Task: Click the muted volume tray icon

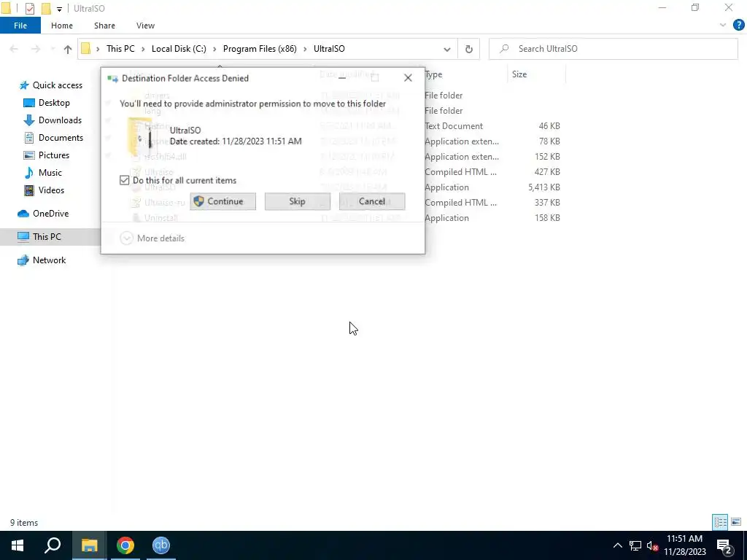Action: click(x=653, y=545)
